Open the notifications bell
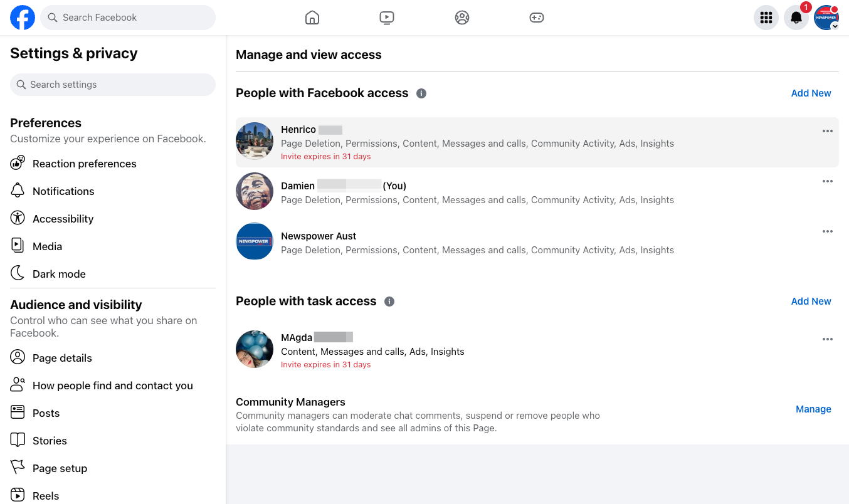Screen dimensions: 849x504 [x=796, y=18]
